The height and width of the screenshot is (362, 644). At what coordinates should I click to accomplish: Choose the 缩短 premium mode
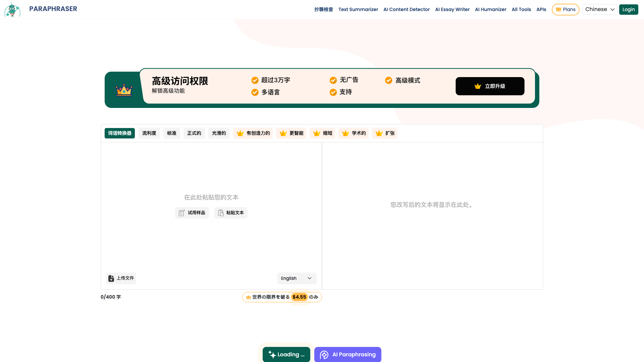pyautogui.click(x=322, y=133)
